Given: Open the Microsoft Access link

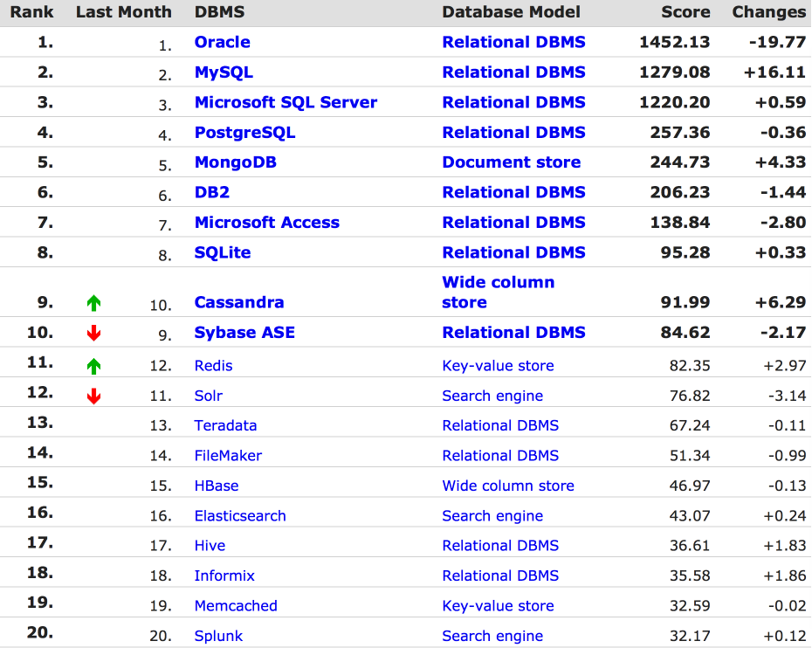Looking at the screenshot, I should 266,223.
